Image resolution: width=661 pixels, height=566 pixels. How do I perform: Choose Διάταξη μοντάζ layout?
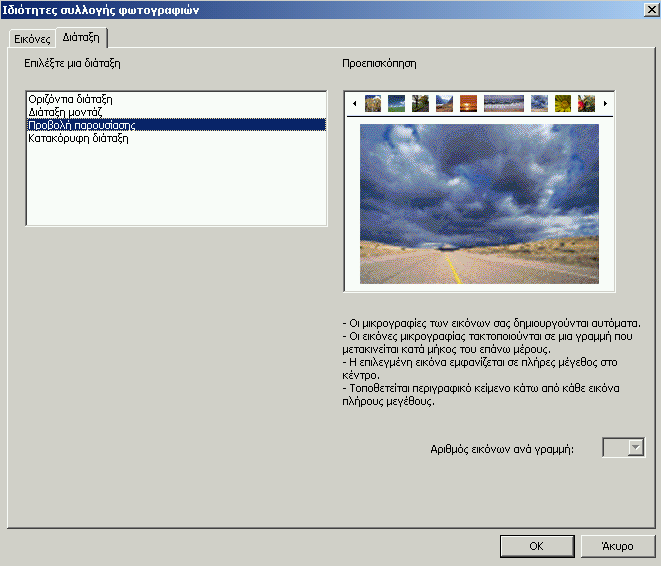tap(176, 112)
